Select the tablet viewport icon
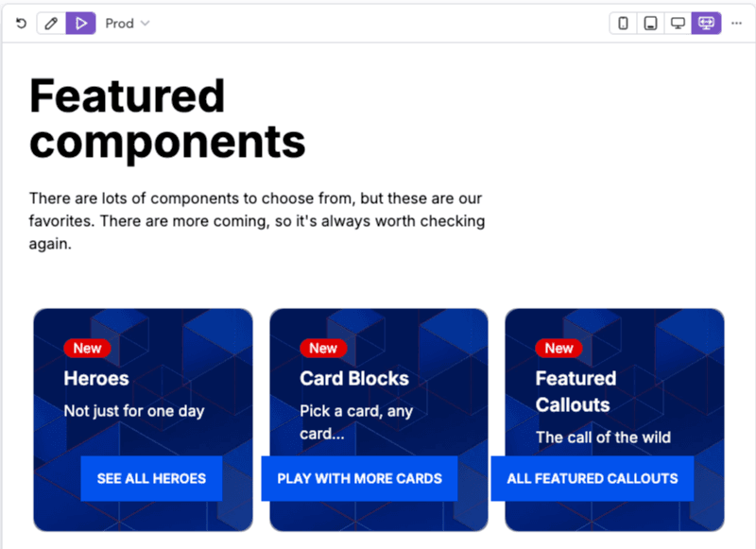 click(650, 23)
